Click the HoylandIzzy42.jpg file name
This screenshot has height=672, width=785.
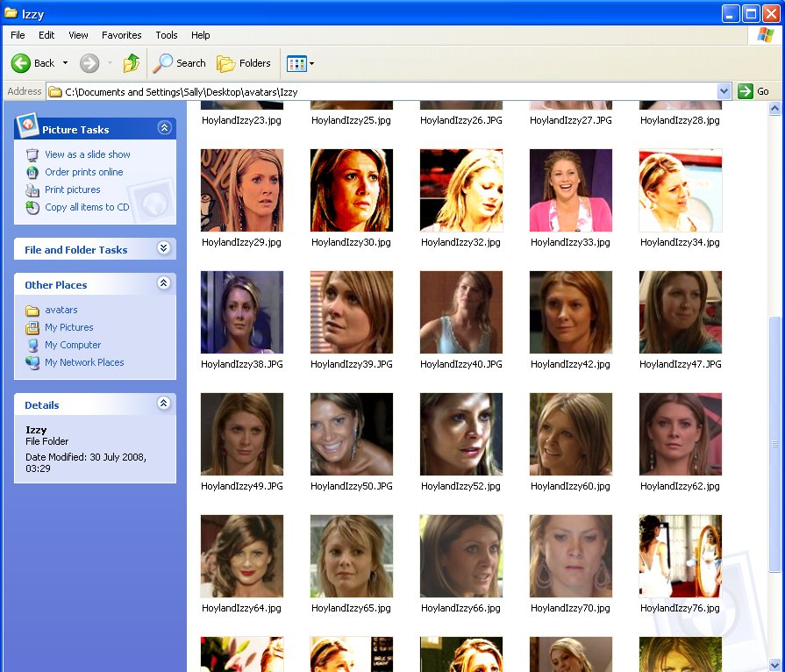[x=570, y=365]
